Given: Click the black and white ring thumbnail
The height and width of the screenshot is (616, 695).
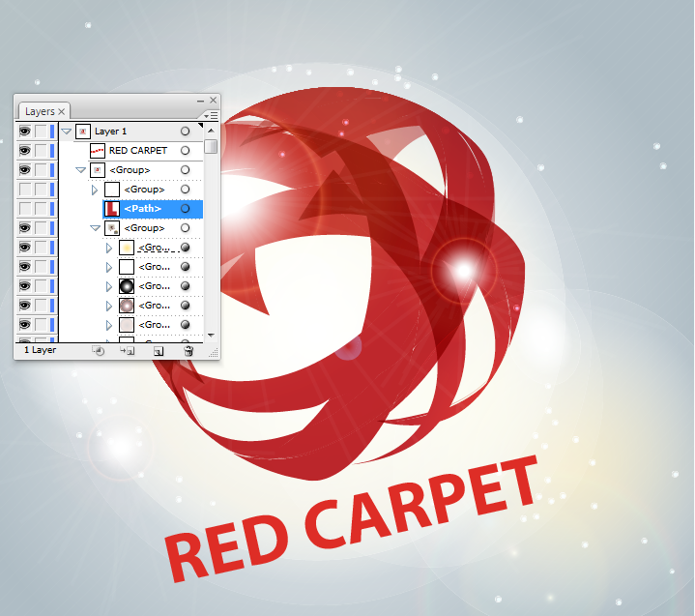Looking at the screenshot, I should click(x=127, y=286).
